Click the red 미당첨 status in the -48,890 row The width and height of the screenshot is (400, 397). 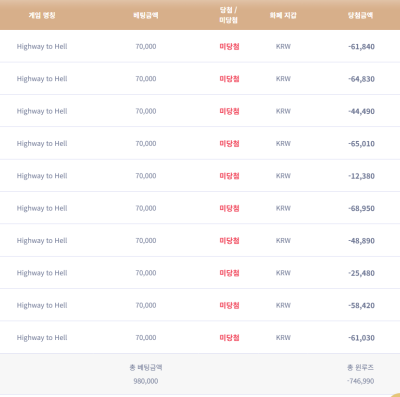[229, 241]
